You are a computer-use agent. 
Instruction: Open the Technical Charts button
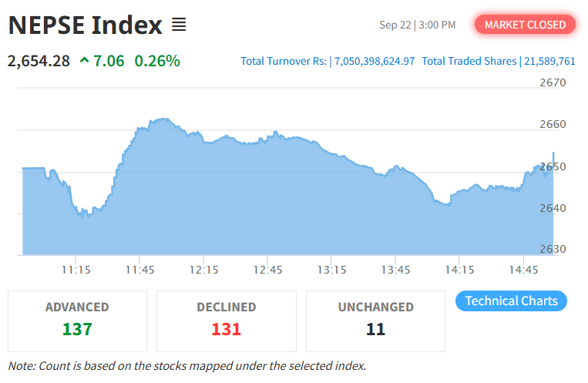[511, 301]
